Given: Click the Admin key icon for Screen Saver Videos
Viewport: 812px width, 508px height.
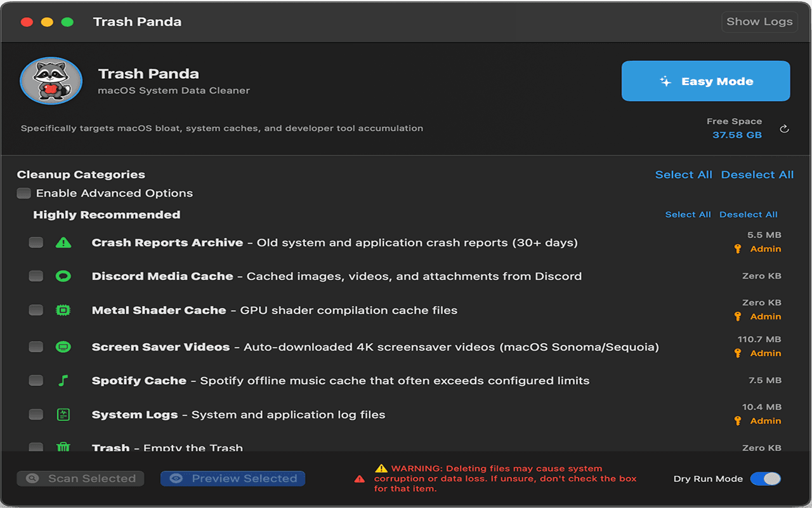Looking at the screenshot, I should click(x=738, y=353).
